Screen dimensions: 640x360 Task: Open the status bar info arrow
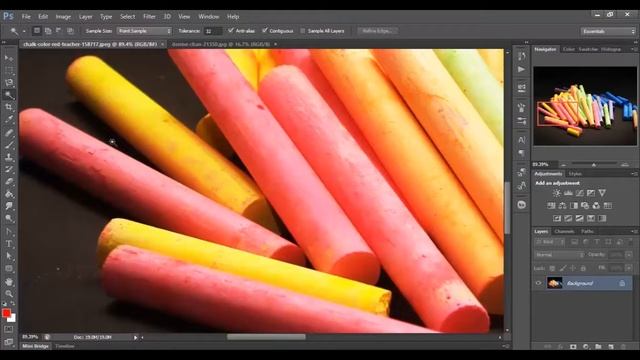[135, 338]
